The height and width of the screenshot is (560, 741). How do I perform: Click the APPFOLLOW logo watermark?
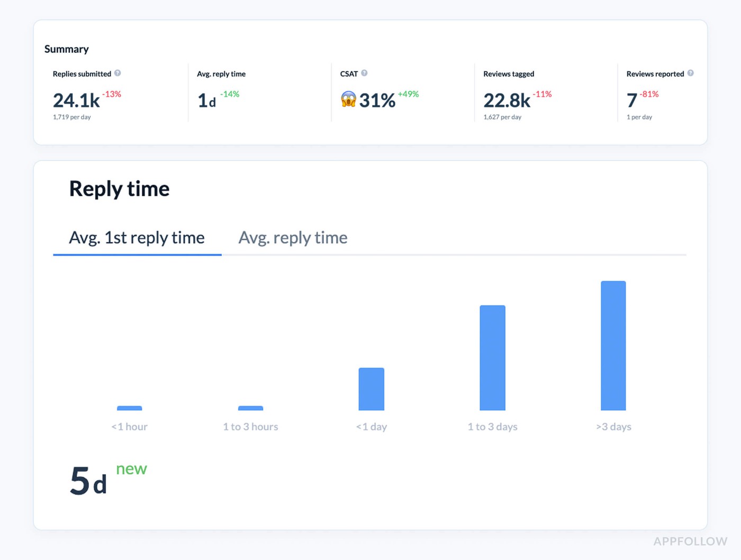[x=691, y=541]
